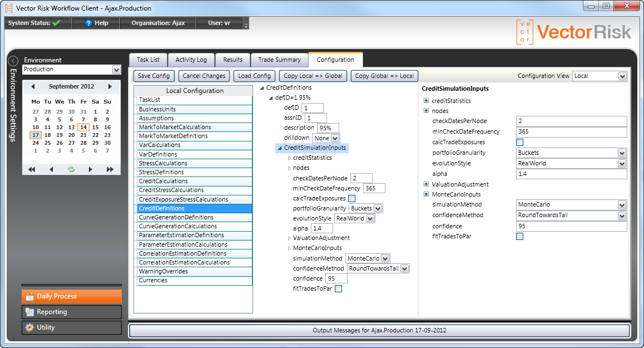Toggle fitTradesToPar checkbox in the definitions tree
This screenshot has height=348, width=644.
(x=339, y=289)
